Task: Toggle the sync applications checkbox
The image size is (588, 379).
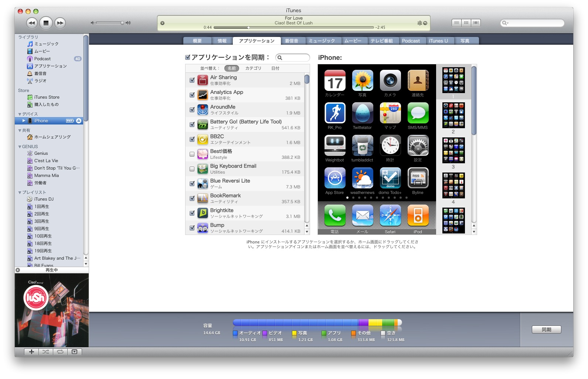Action: pos(188,57)
